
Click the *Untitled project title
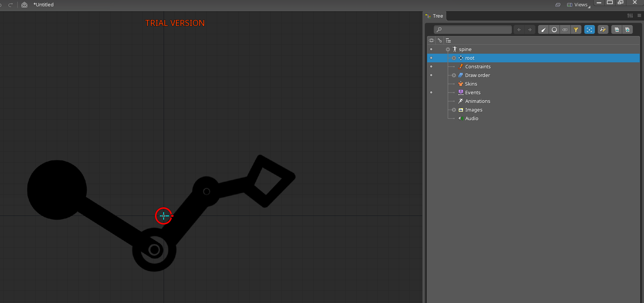44,5
